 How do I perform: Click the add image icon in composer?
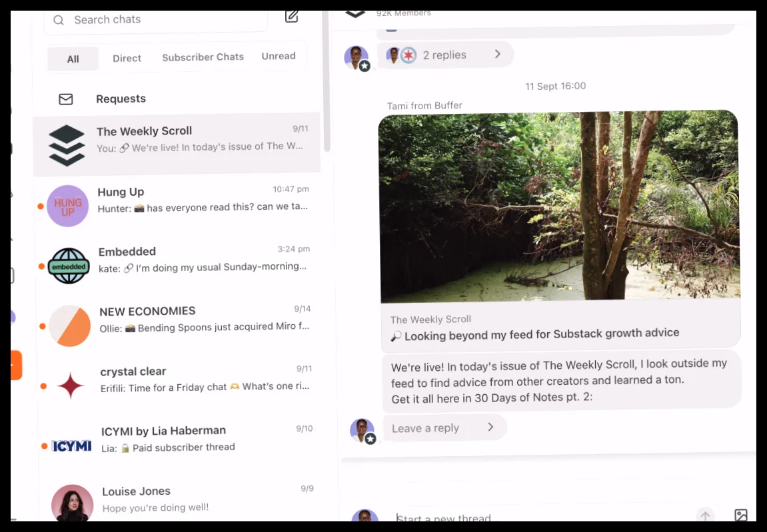click(x=741, y=515)
